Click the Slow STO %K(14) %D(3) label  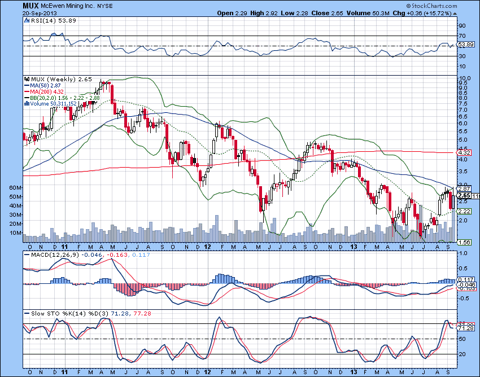[70, 314]
